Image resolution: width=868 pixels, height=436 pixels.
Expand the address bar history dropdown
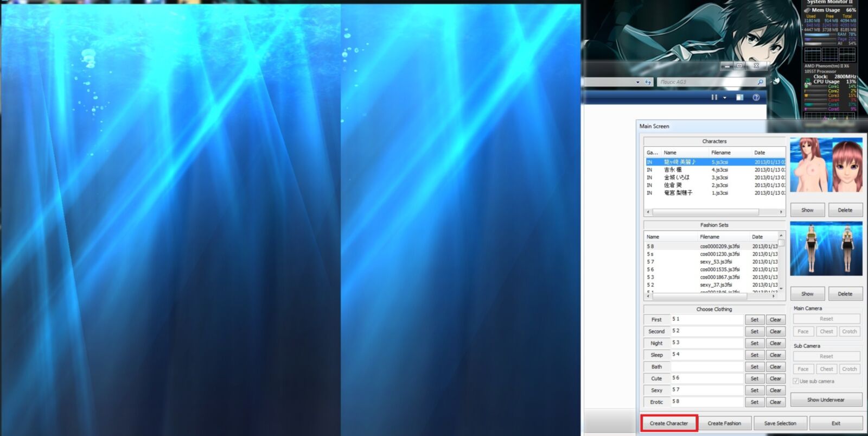coord(637,82)
